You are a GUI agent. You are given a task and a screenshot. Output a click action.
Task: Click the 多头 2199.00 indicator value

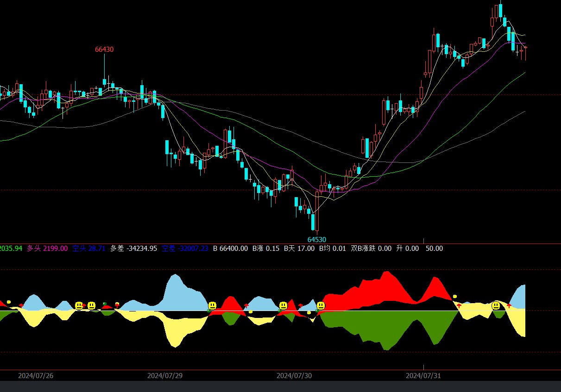(47, 249)
